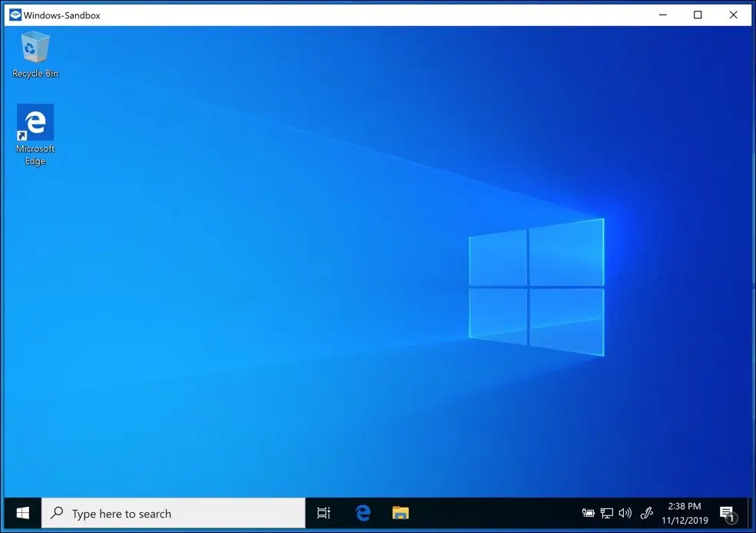Open the Action Center notifications icon
Viewport: 756px width, 533px height.
728,515
